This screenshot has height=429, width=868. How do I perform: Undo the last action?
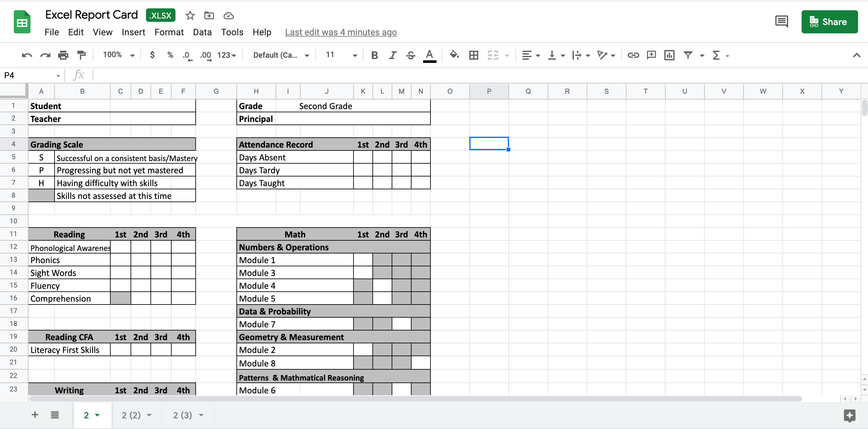[27, 55]
